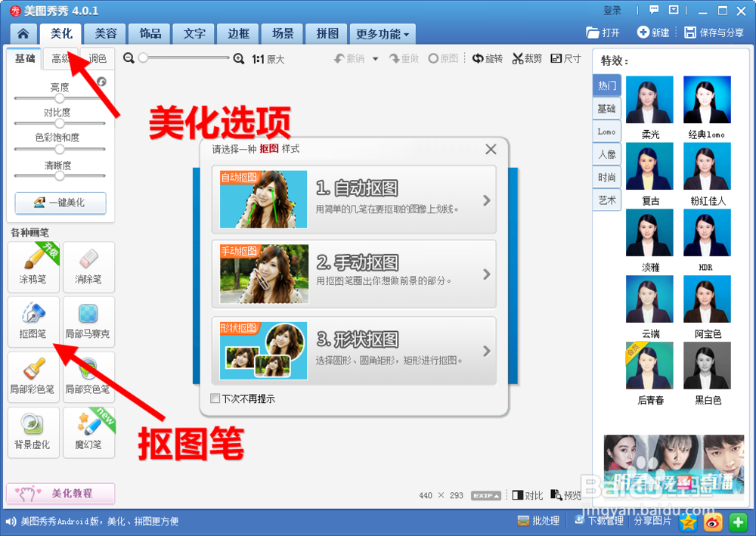Click the green plus icon in the status bar
This screenshot has height=536, width=756.
pyautogui.click(x=738, y=522)
